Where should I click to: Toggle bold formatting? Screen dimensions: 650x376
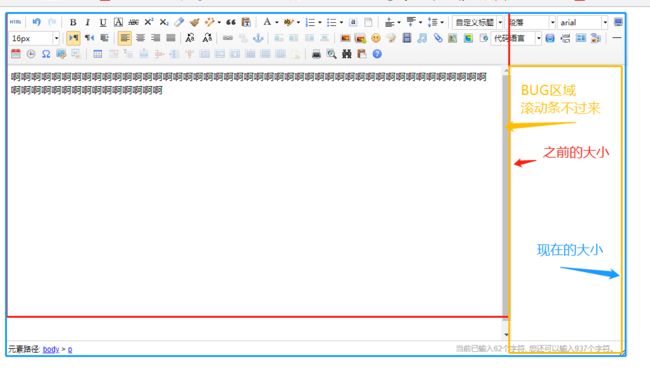click(x=73, y=22)
